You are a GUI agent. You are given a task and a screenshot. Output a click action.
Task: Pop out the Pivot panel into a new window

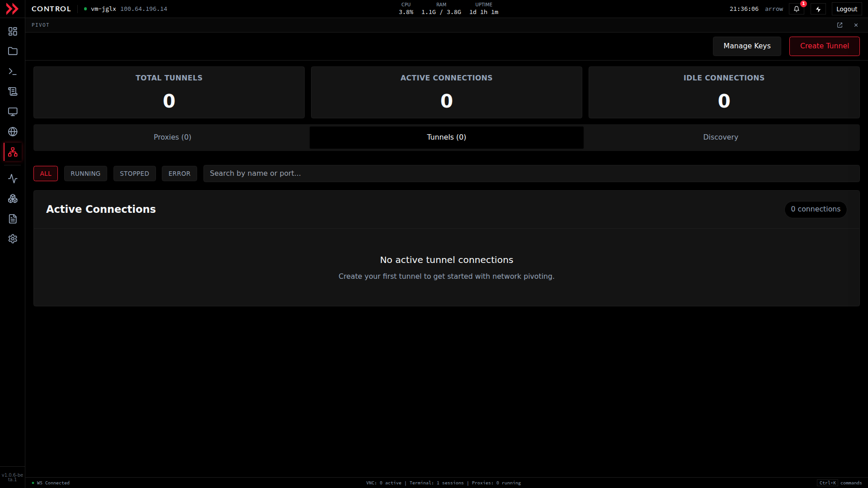point(840,25)
